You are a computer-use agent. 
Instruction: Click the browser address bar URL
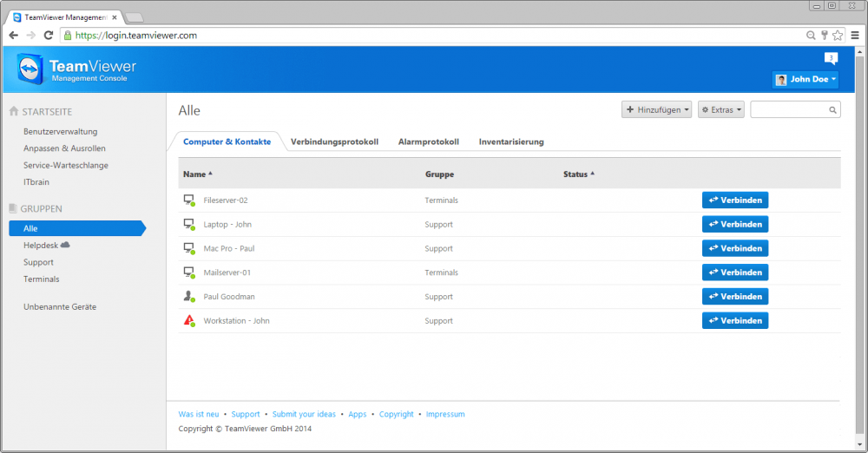click(x=136, y=36)
